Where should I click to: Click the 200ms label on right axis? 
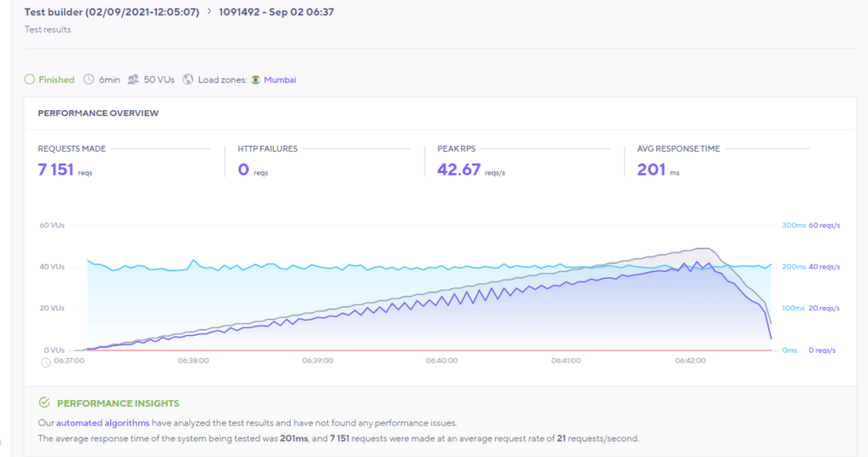pyautogui.click(x=793, y=267)
